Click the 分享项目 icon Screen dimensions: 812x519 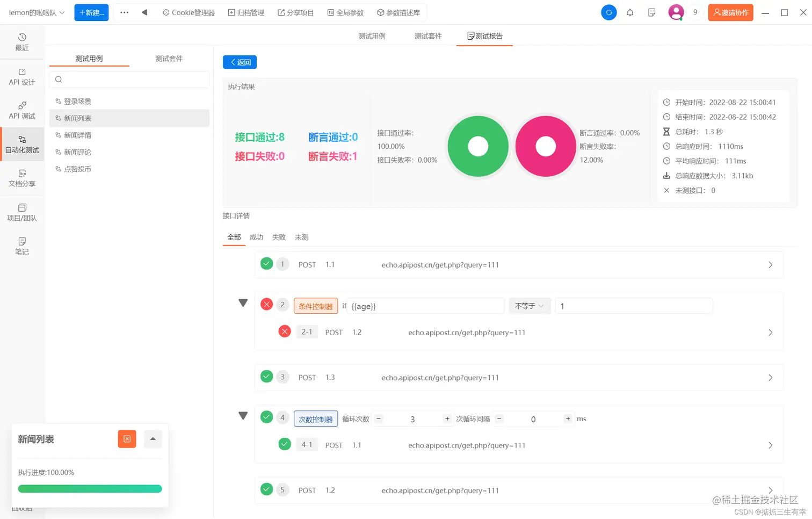pos(296,12)
